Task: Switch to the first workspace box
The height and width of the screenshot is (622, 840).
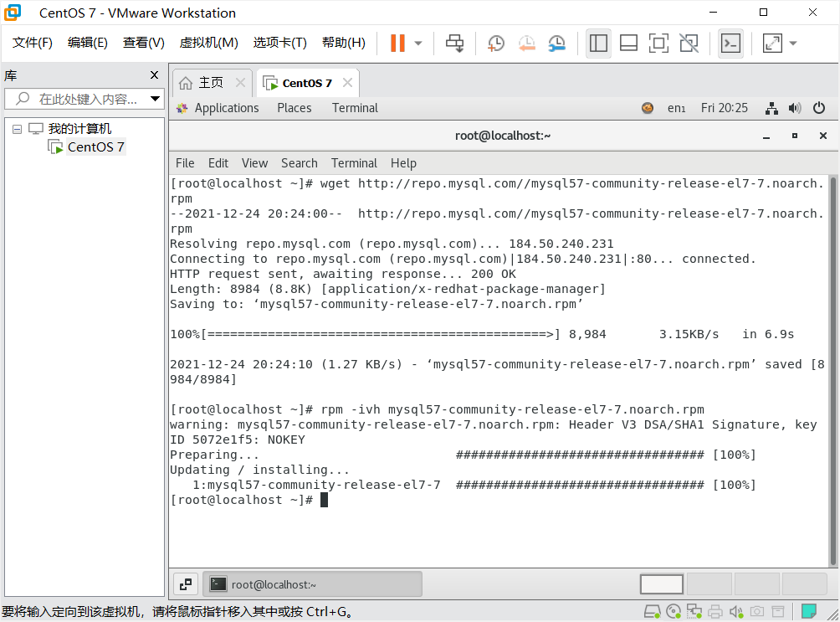Action: click(x=662, y=584)
